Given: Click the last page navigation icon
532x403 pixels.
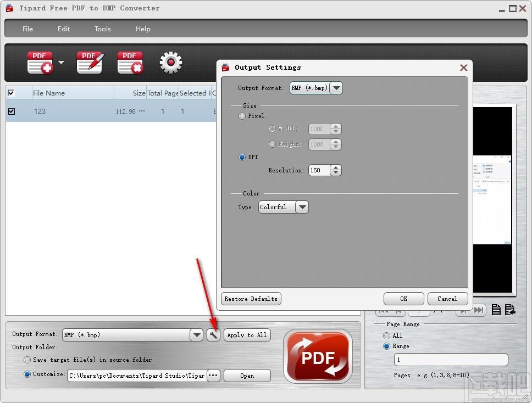Looking at the screenshot, I should coord(479,310).
